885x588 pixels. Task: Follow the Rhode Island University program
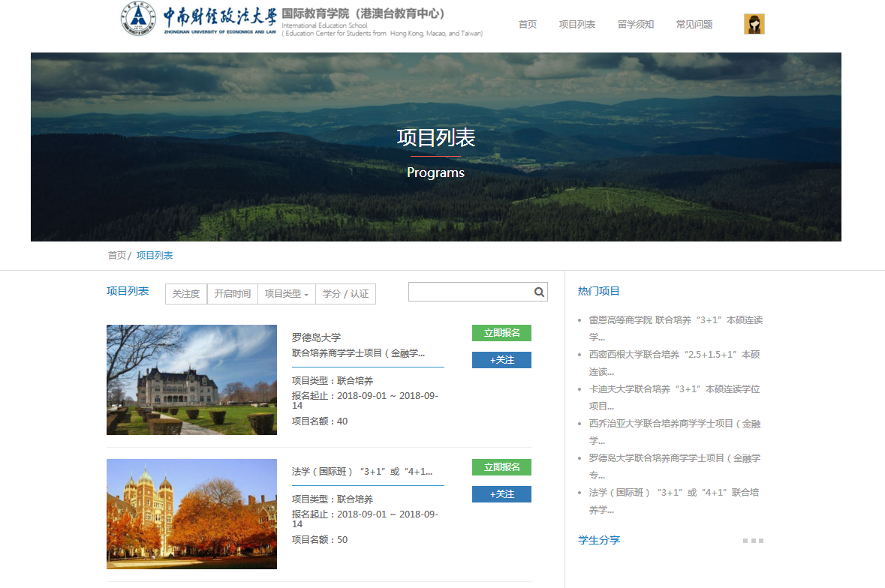[x=501, y=360]
